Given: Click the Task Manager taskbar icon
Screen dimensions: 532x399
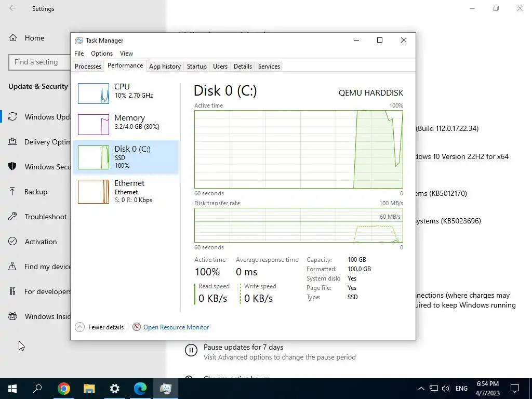Looking at the screenshot, I should [x=166, y=389].
